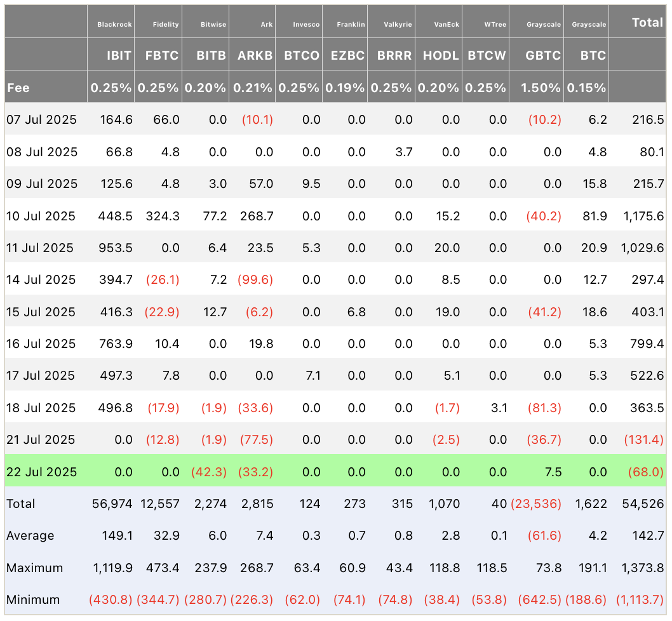Click BTCW value 3.1 on 18 Jul
Screen dimensions: 672x621
(x=499, y=408)
